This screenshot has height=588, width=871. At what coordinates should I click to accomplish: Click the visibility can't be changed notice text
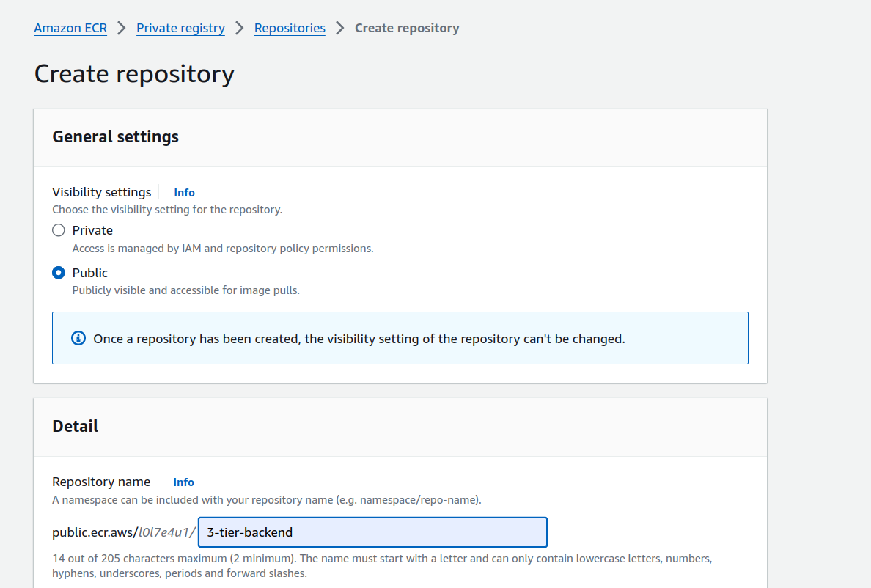(x=359, y=339)
